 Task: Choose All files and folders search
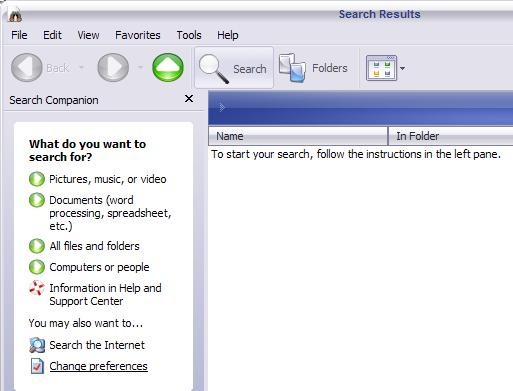(94, 246)
